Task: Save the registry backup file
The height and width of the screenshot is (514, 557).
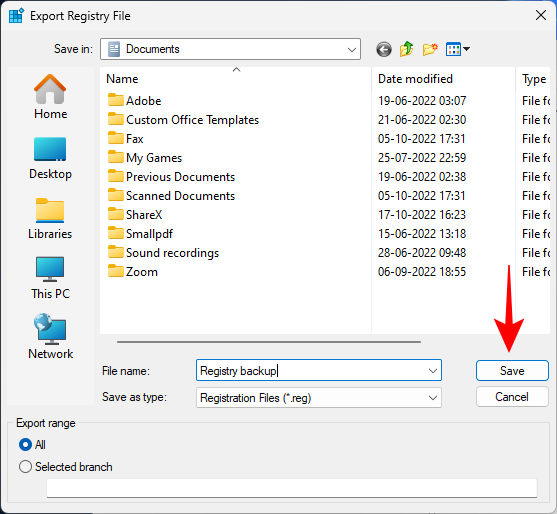Action: (512, 370)
